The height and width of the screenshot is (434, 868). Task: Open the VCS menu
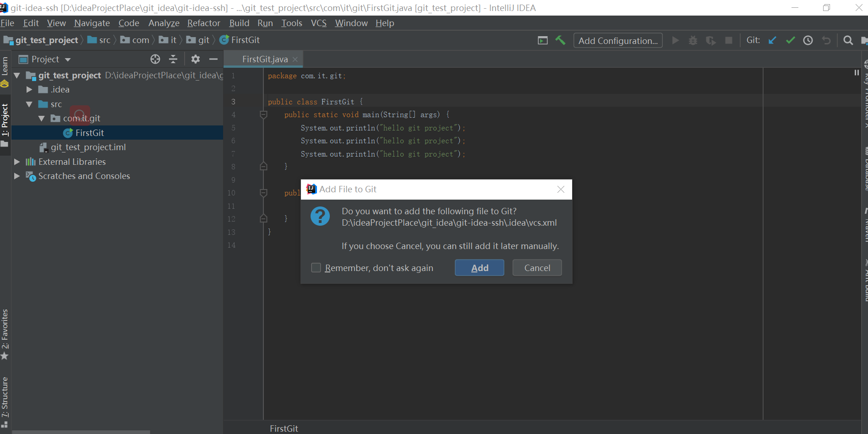(x=319, y=23)
